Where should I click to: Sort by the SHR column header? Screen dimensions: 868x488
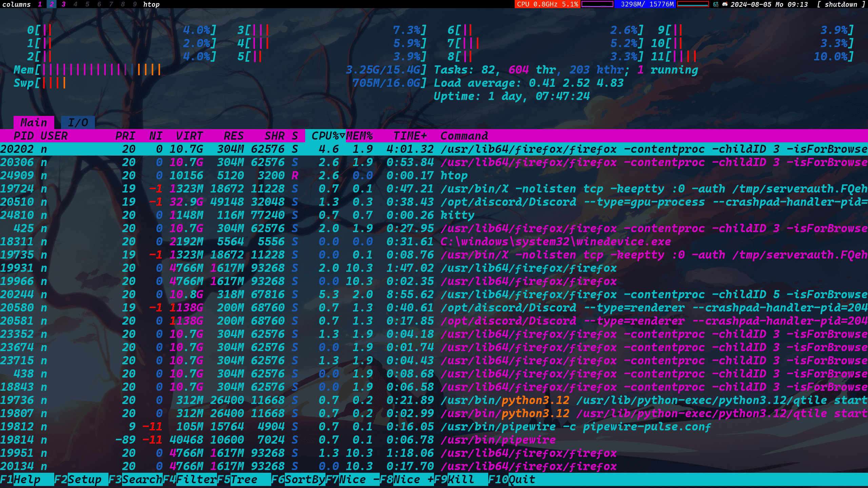tap(275, 136)
